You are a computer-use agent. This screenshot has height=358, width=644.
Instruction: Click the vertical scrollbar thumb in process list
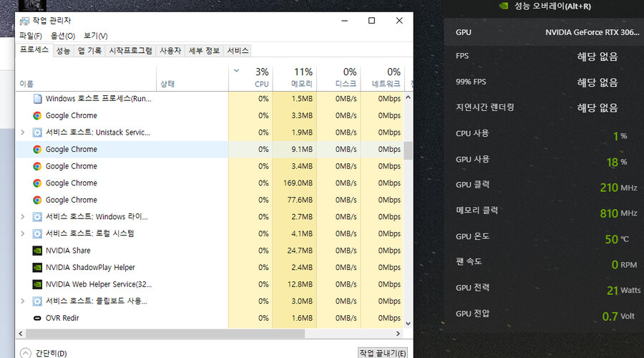coord(408,150)
